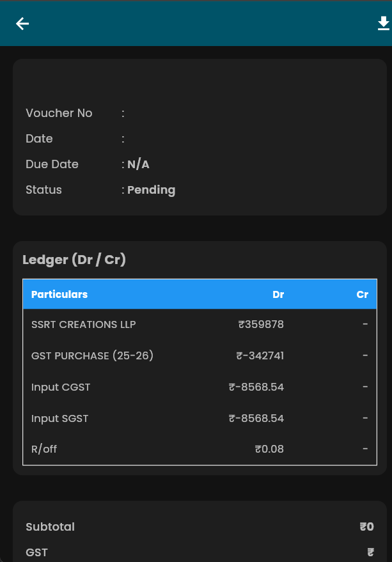This screenshot has width=392, height=562.
Task: Click the Ledger (Dr / Cr) heading
Action: [74, 260]
